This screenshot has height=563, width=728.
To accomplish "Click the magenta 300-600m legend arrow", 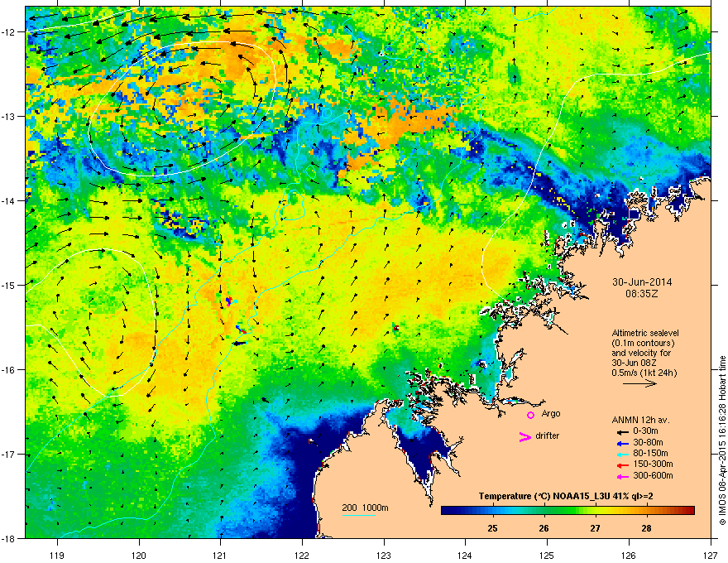I will click(x=622, y=477).
